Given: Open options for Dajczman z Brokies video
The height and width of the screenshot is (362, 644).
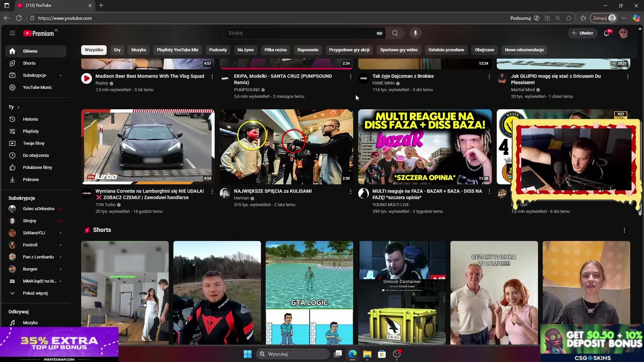Looking at the screenshot, I should pyautogui.click(x=489, y=76).
